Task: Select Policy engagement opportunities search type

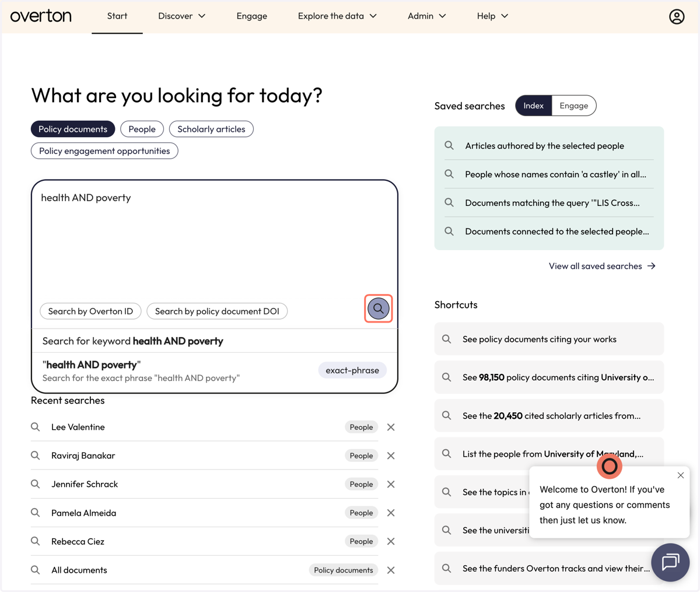Action: click(104, 151)
